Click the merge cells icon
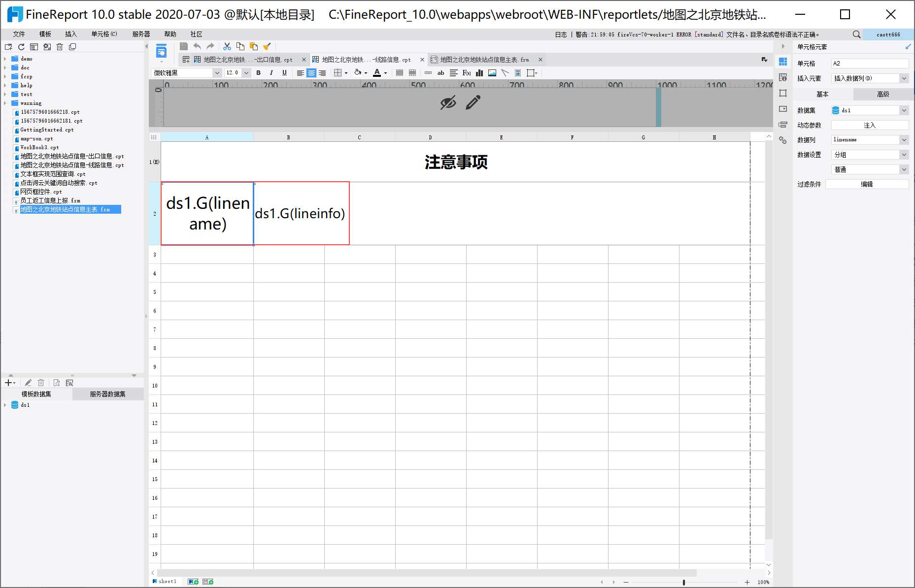Viewport: 915px width, 588px height. (x=400, y=73)
